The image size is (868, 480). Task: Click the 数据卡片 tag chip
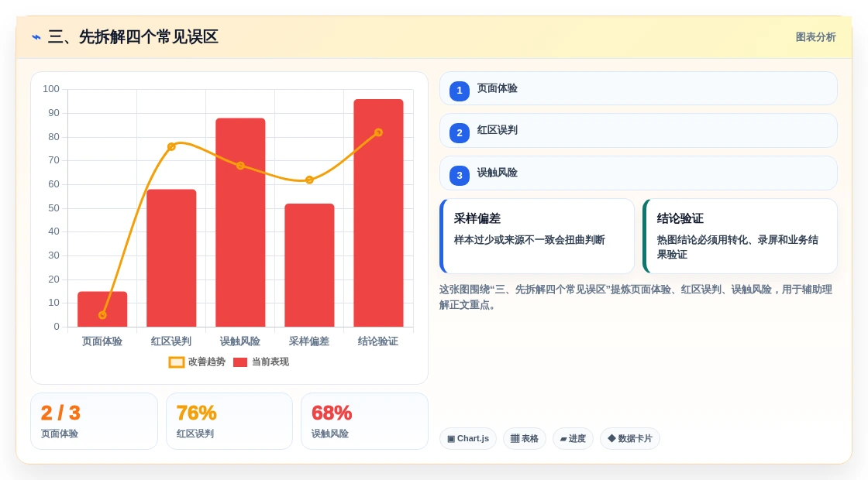pos(630,438)
